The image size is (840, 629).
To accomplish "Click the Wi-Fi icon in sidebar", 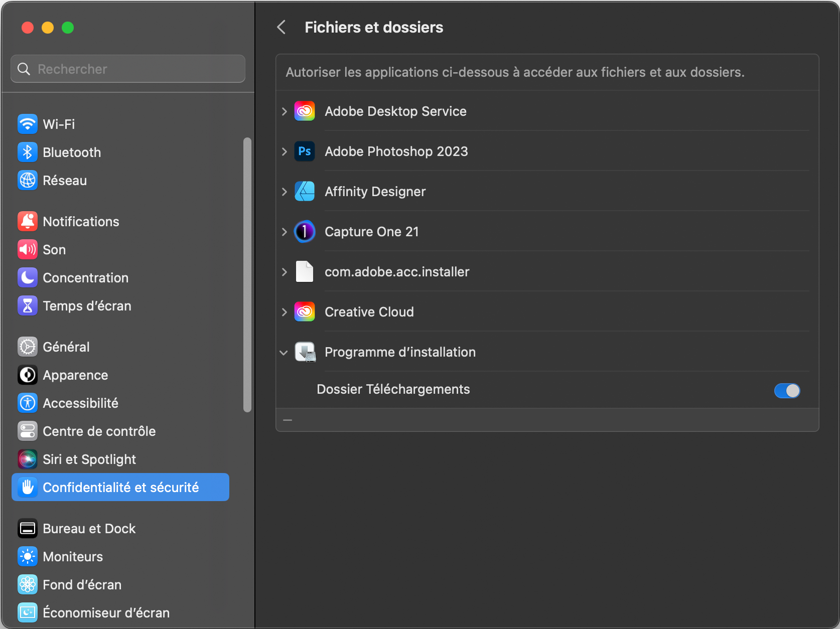I will pos(28,124).
